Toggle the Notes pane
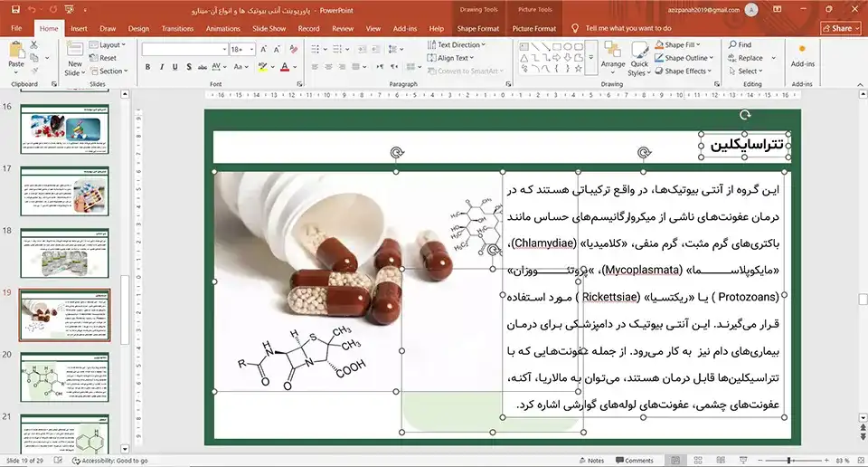Screen dimensions: 868x467 (x=591, y=461)
